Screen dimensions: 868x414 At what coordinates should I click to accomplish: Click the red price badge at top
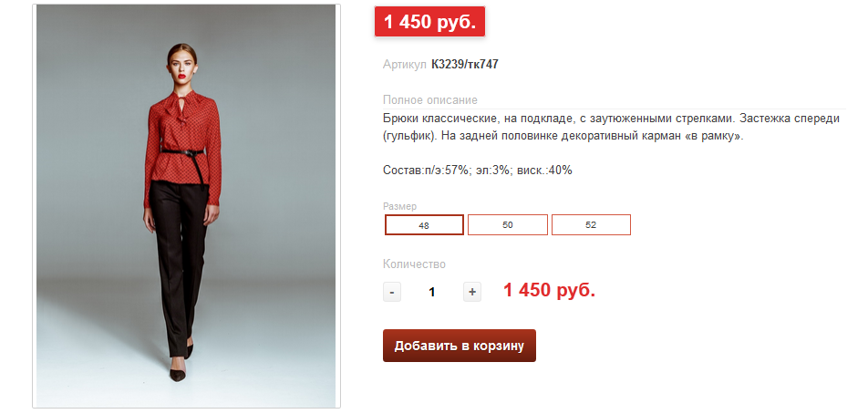pos(430,22)
